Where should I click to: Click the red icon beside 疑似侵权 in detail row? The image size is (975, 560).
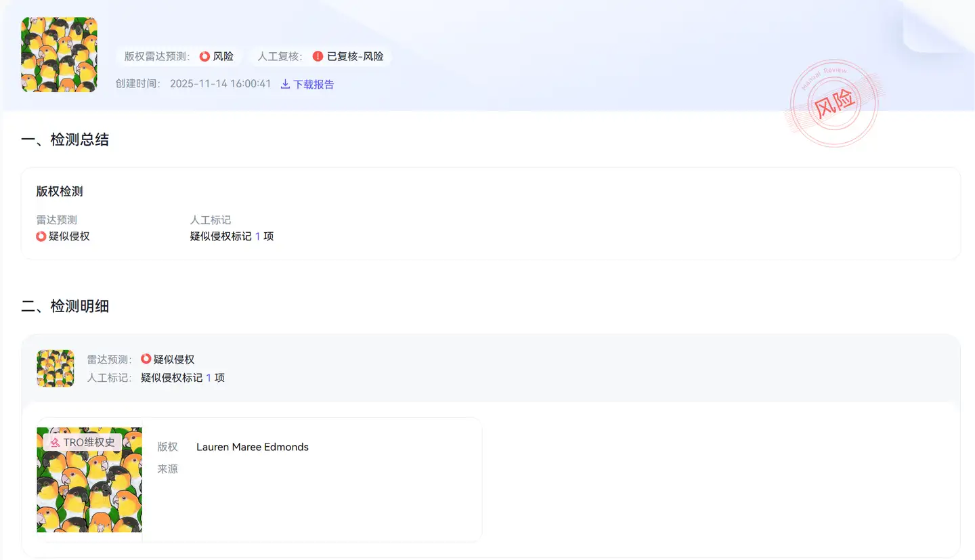click(x=146, y=359)
